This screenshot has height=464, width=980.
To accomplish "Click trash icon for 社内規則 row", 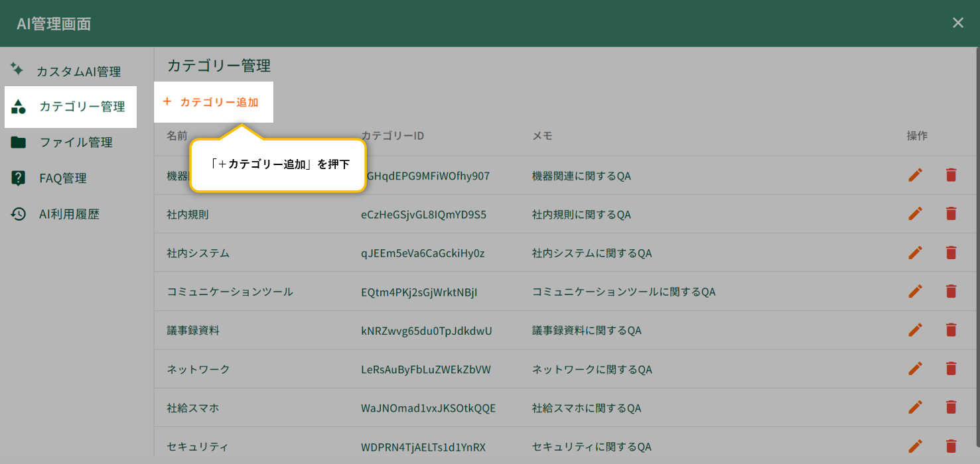I will pos(951,213).
